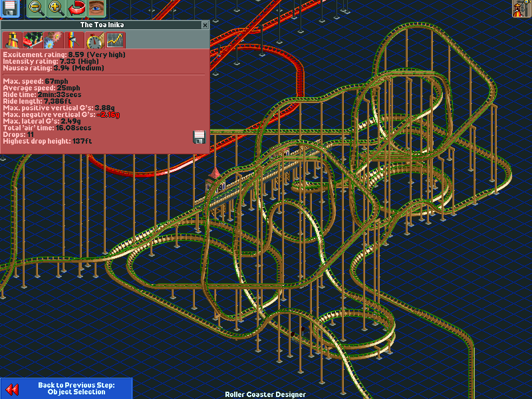
Task: Select the measurements stopwatch tab
Action: click(95, 40)
